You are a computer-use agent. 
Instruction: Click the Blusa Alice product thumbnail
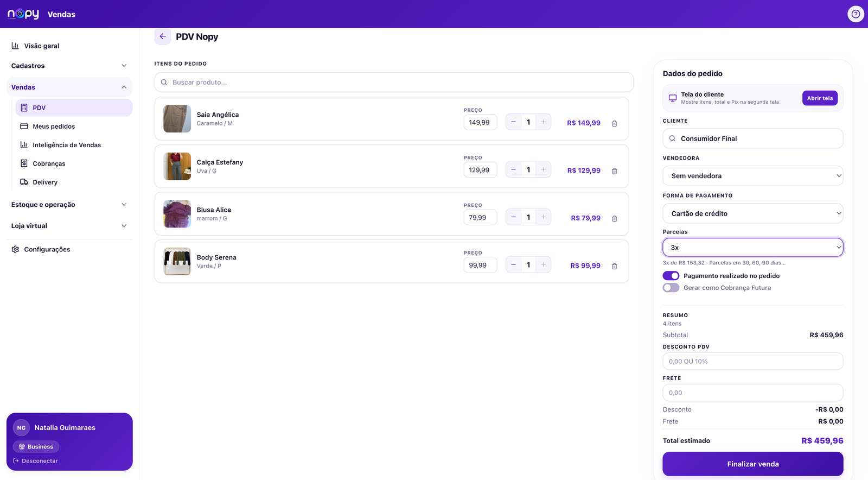click(177, 214)
